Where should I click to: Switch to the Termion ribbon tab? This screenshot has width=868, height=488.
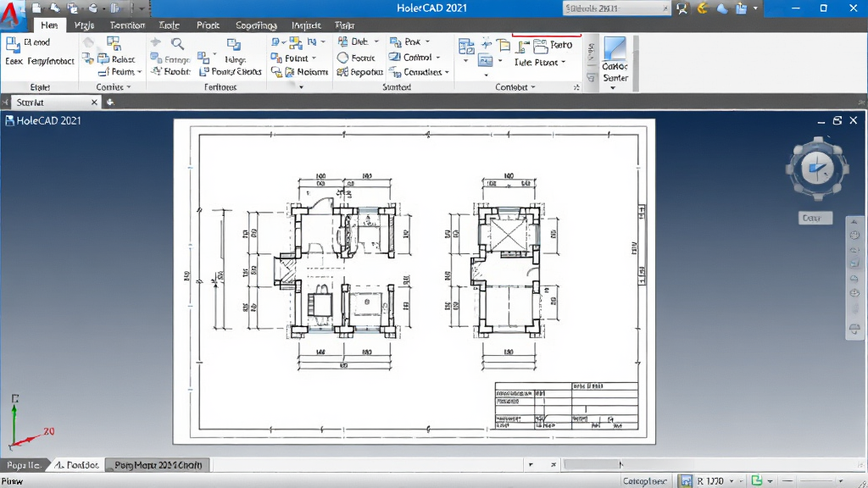tap(127, 25)
